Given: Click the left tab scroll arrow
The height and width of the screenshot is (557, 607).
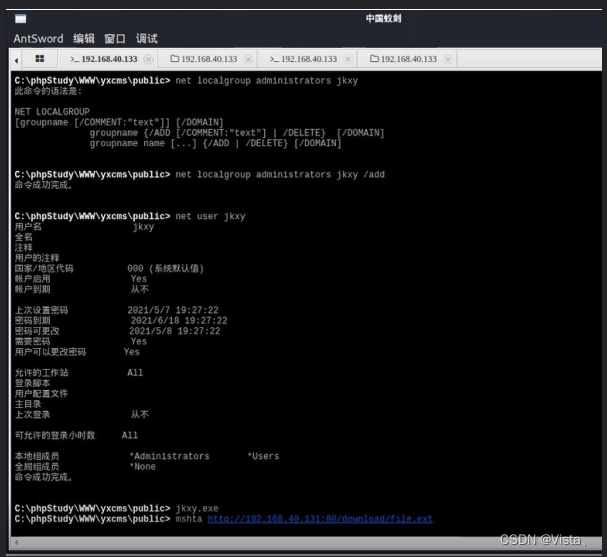Looking at the screenshot, I should (16, 60).
